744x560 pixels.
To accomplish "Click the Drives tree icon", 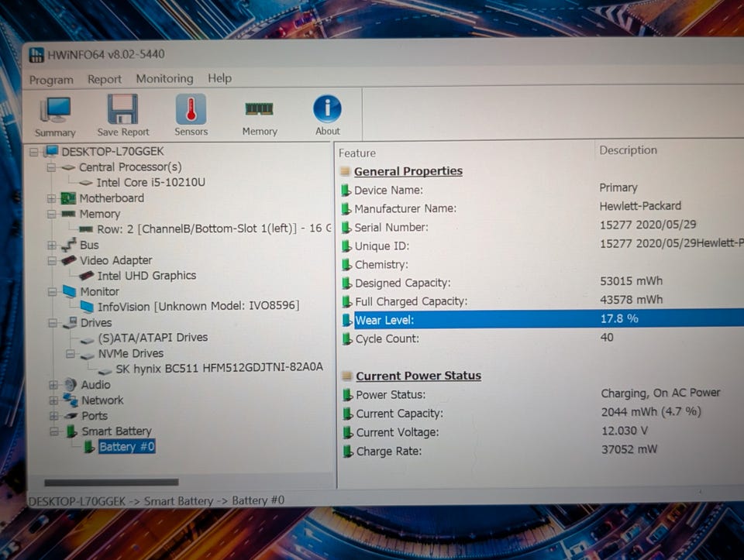I will click(71, 322).
